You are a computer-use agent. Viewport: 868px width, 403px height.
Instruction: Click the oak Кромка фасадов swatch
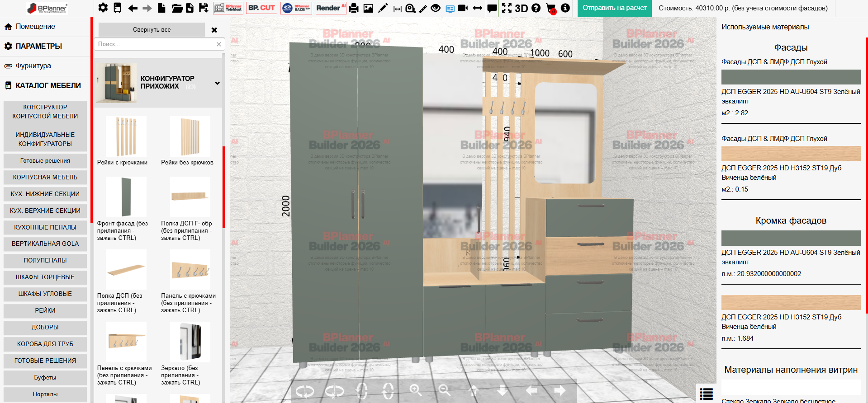coord(791,303)
